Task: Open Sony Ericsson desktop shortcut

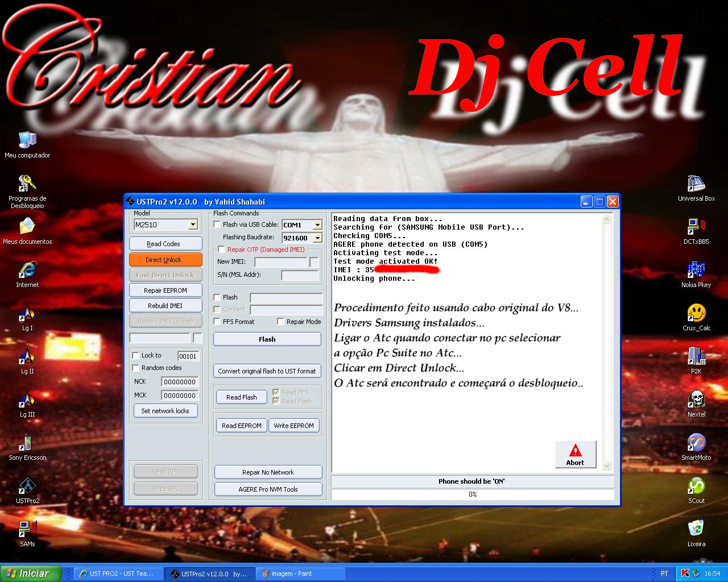Action: click(27, 447)
